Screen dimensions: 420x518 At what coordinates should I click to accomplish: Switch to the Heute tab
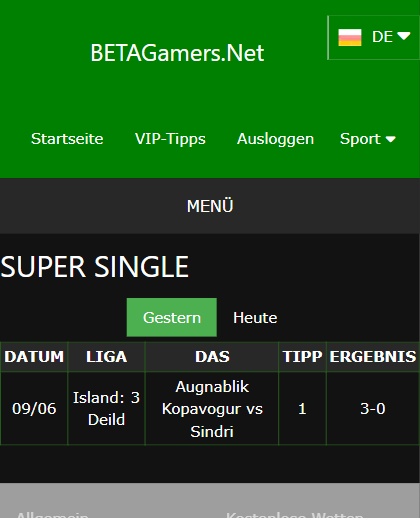(255, 317)
